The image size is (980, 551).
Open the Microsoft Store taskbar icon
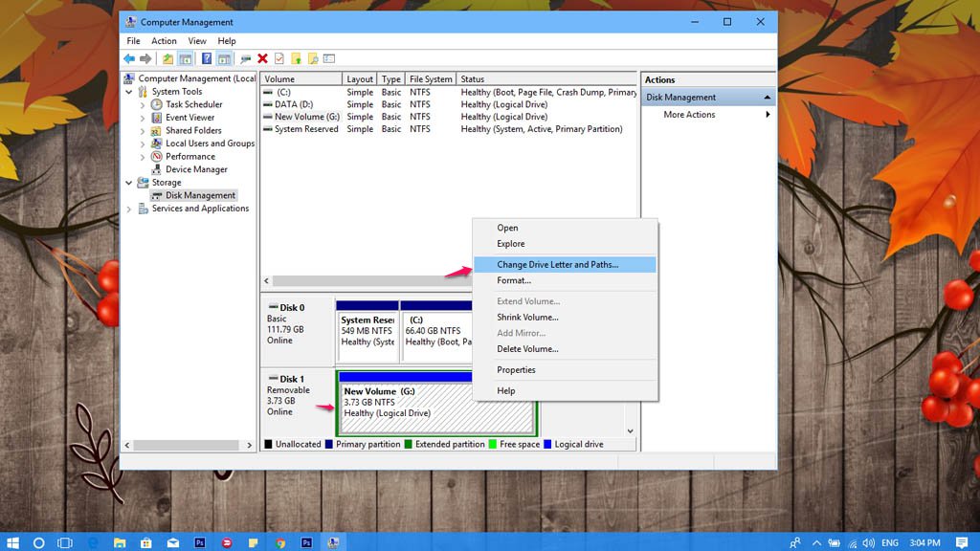(x=146, y=542)
